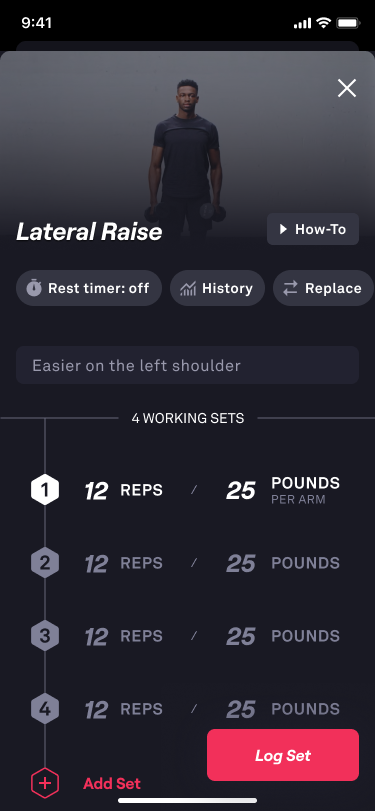The width and height of the screenshot is (375, 811).
Task: Select the set 1 hexagon marker
Action: tap(45, 489)
